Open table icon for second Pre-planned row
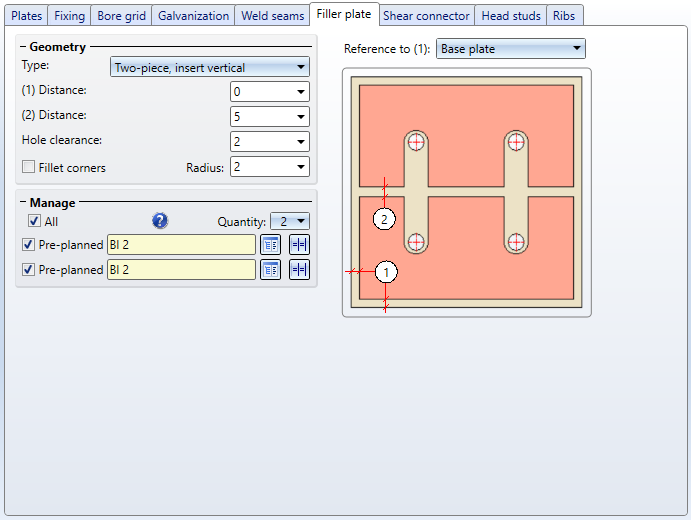 tap(270, 269)
